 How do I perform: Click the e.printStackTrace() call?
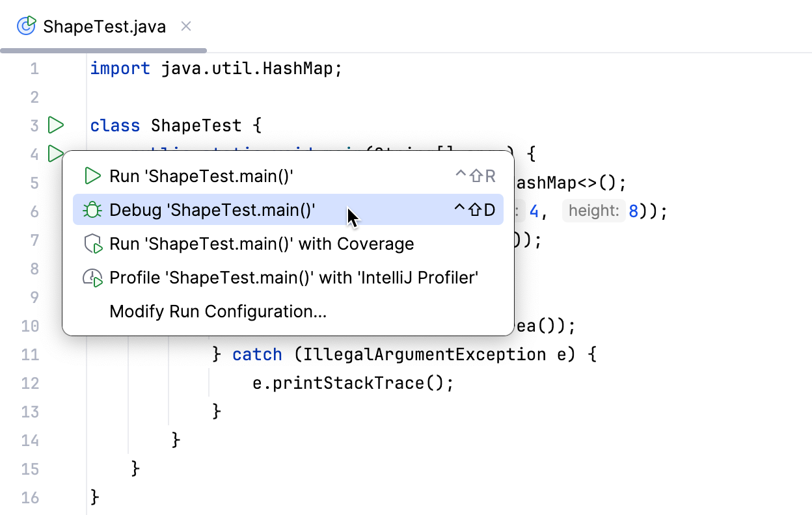[353, 383]
